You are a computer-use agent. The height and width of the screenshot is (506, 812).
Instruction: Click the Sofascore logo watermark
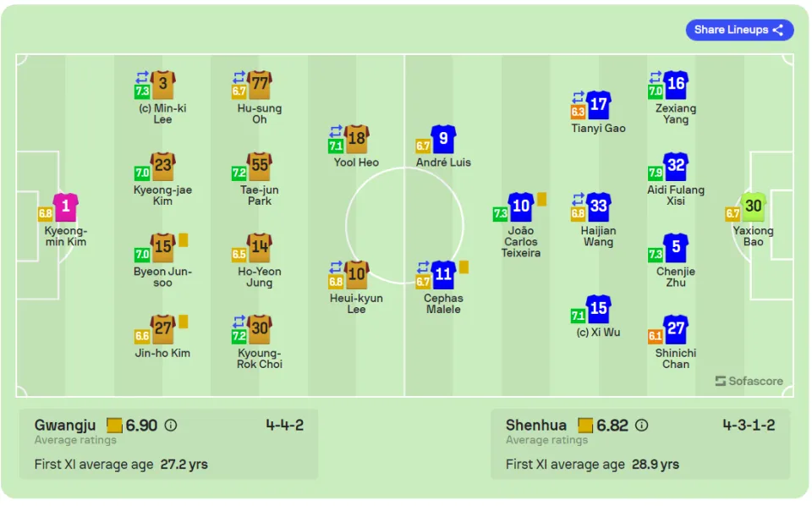749,381
